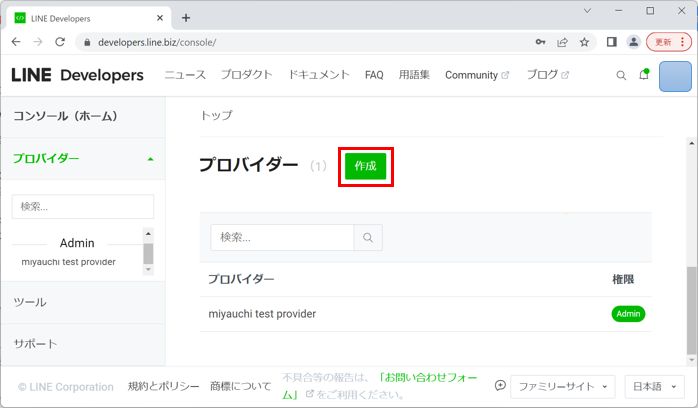
Task: Click page scrollbar up arrow
Action: [x=691, y=143]
